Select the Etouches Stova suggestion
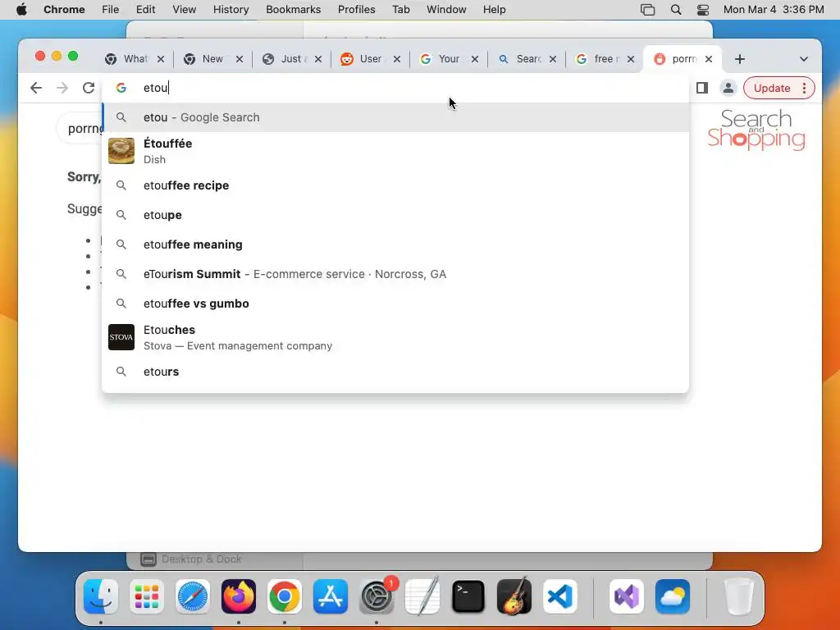Image resolution: width=840 pixels, height=630 pixels. pos(395,337)
